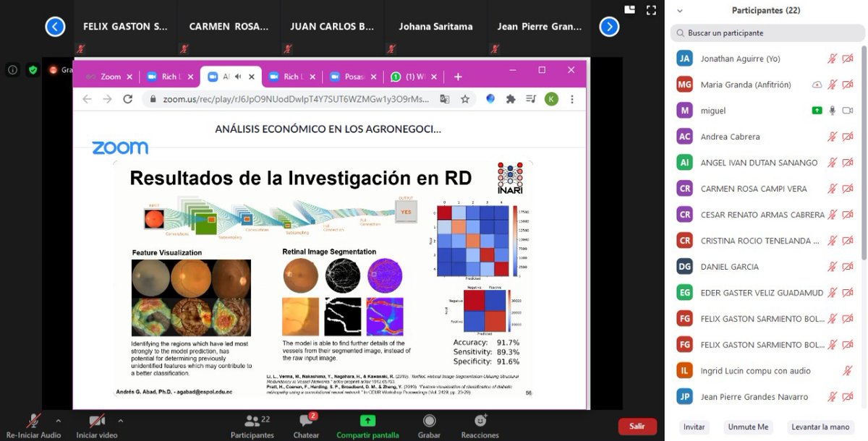
Task: Click the Zoom logo on recording page
Action: point(120,147)
